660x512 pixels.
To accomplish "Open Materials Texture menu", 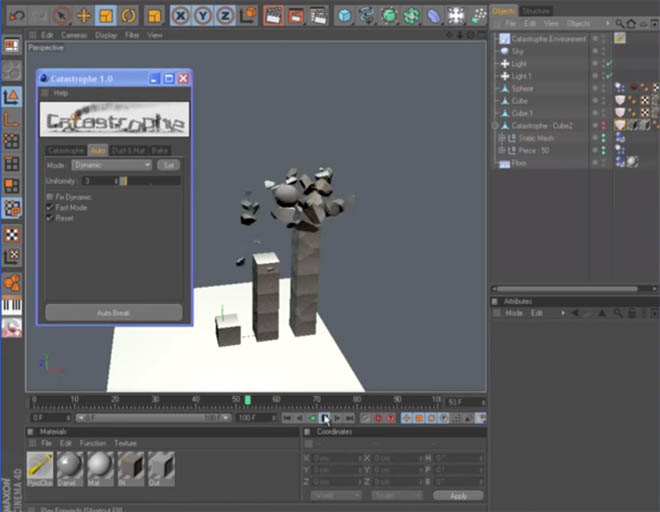I will click(125, 443).
